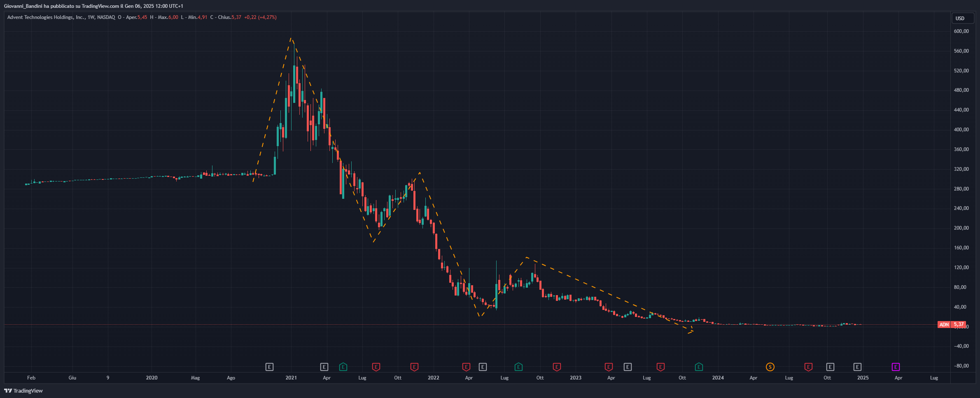Open the green earnings marker after Ott 2023
Image resolution: width=980 pixels, height=398 pixels.
pos(699,367)
